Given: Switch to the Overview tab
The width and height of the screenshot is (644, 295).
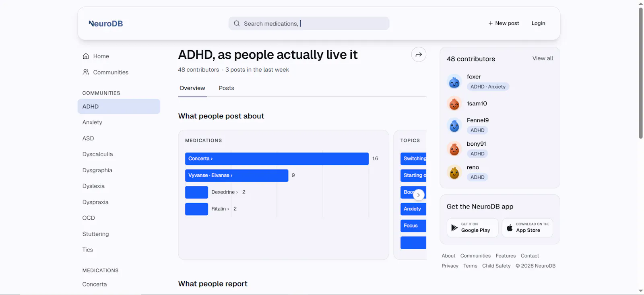Looking at the screenshot, I should 192,88.
